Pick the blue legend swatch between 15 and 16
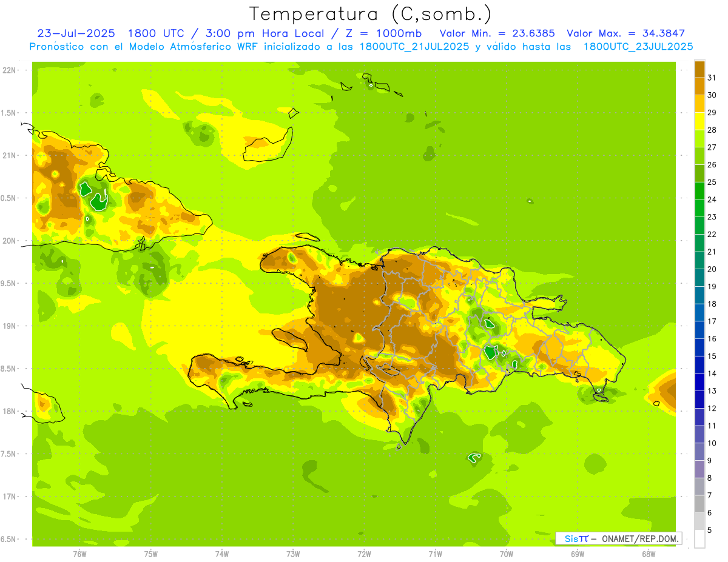The height and width of the screenshot is (562, 728). 699,347
